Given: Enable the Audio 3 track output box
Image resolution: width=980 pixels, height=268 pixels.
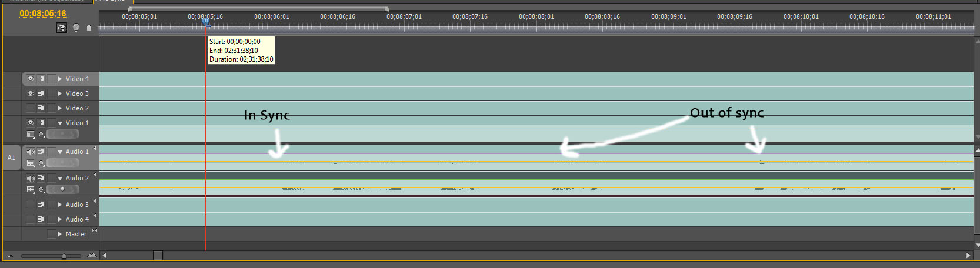Looking at the screenshot, I should [31, 205].
